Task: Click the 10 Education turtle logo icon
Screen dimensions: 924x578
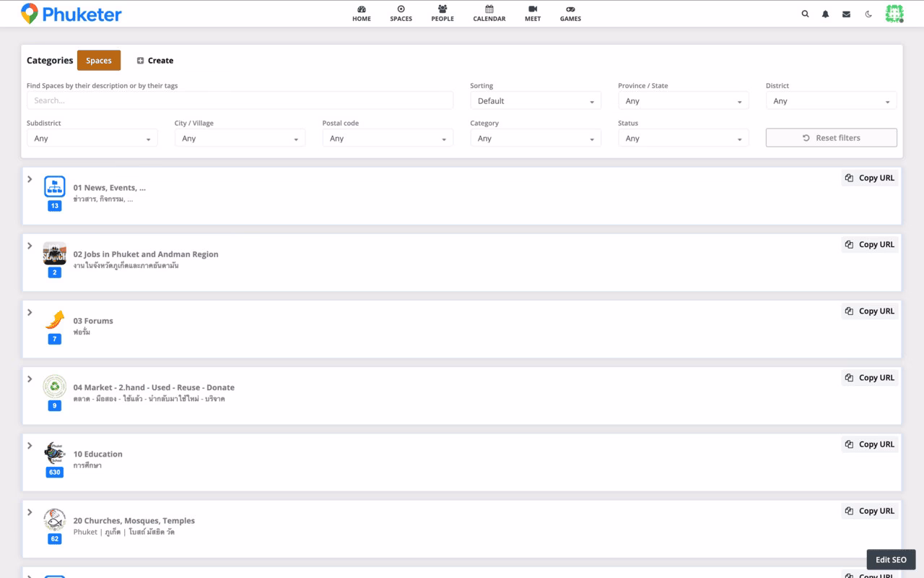Action: [x=55, y=453]
